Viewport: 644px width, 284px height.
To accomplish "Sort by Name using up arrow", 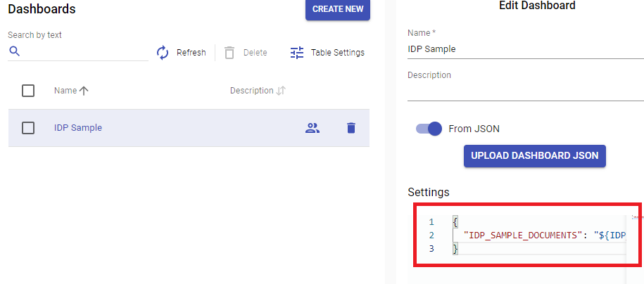I will pyautogui.click(x=84, y=91).
